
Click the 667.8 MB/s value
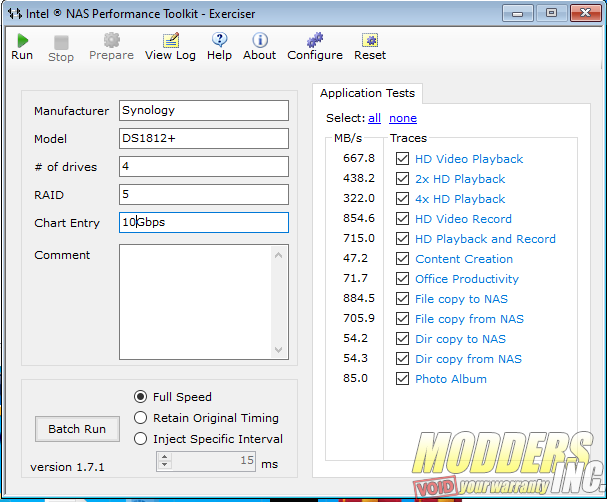coord(359,158)
